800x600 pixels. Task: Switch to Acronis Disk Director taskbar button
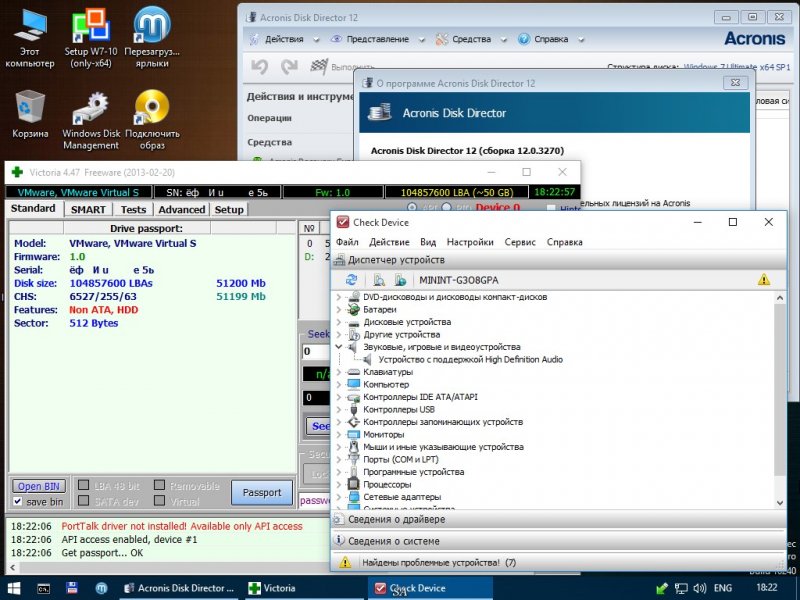179,588
